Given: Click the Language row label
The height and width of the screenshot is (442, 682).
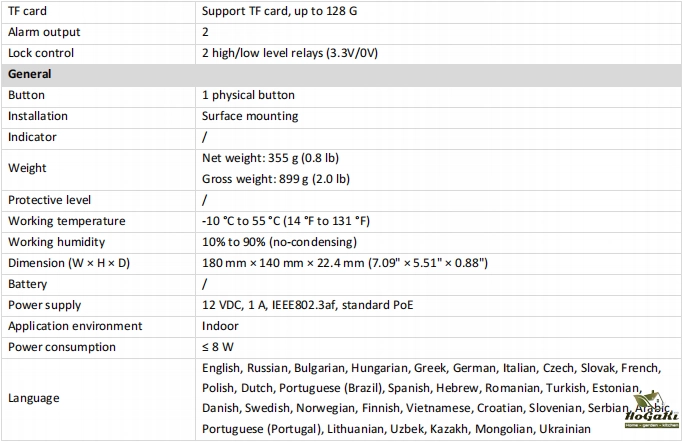Looking at the screenshot, I should (x=34, y=398).
